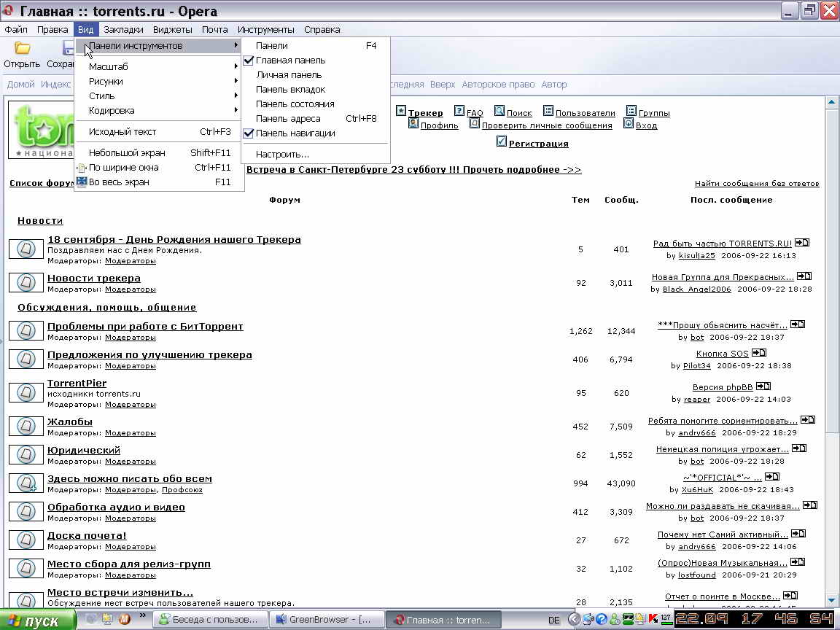The image size is (840, 630).
Task: Click the Open folder toolbar icon
Action: click(x=22, y=48)
